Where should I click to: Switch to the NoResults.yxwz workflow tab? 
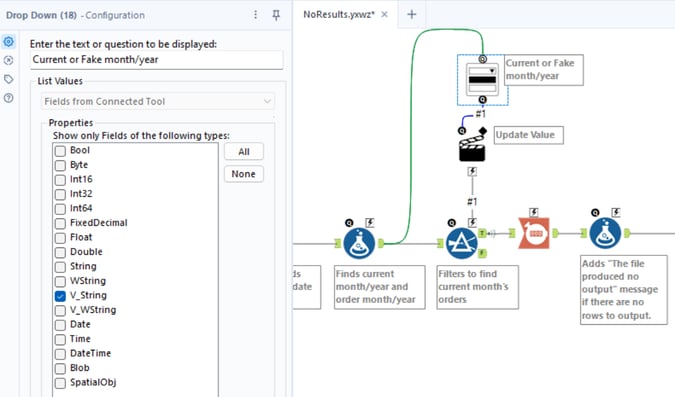[338, 14]
